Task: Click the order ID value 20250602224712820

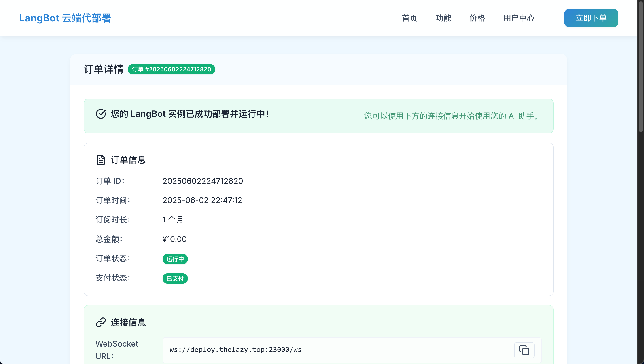Action: click(x=203, y=181)
